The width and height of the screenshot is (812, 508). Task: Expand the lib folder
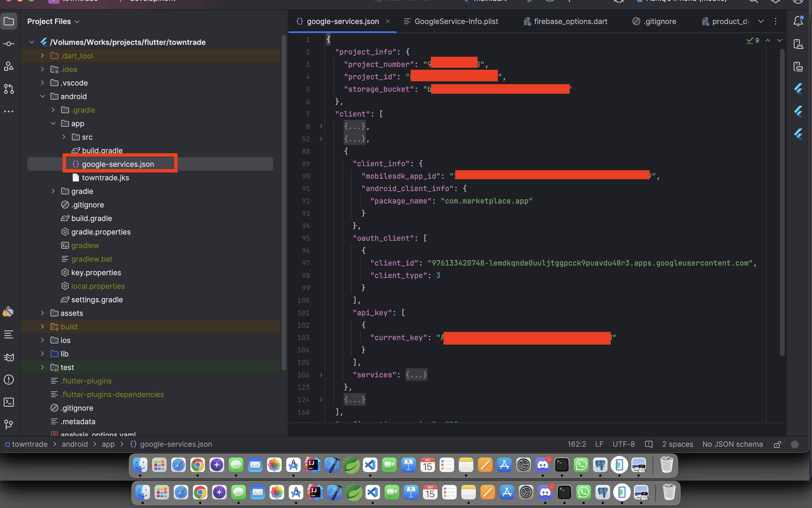[x=42, y=354]
